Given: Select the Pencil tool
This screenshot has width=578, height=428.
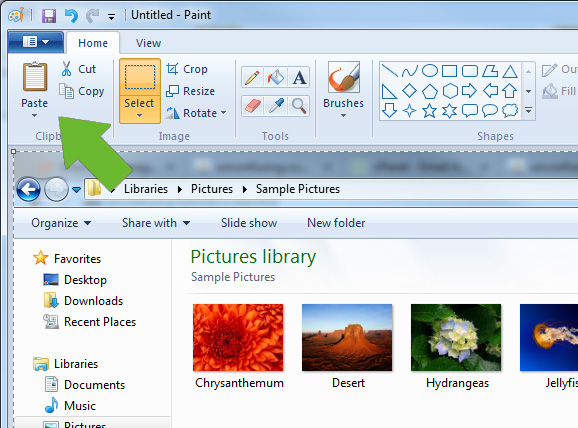Looking at the screenshot, I should tap(253, 78).
